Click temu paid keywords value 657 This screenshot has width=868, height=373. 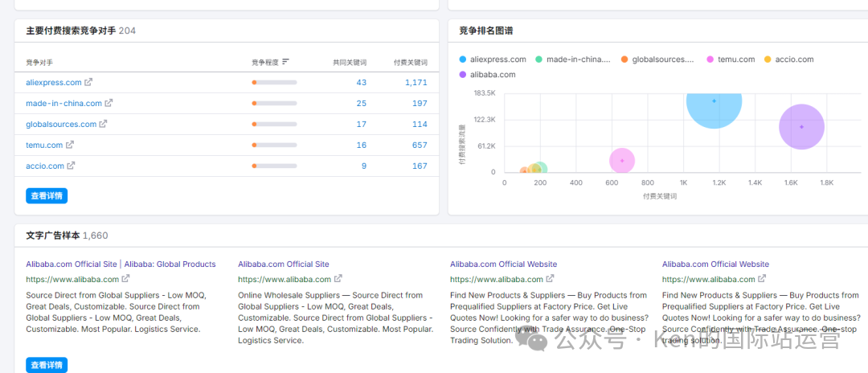pyautogui.click(x=420, y=145)
